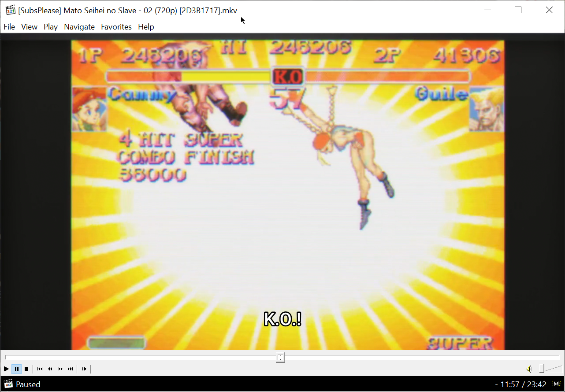
Task: Stop the video playback
Action: click(26, 369)
